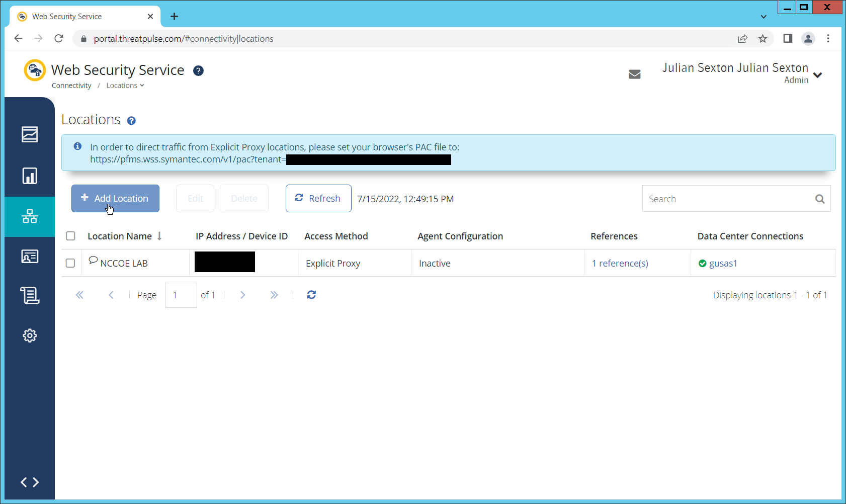
Task: Click the Add Location button
Action: (x=115, y=198)
